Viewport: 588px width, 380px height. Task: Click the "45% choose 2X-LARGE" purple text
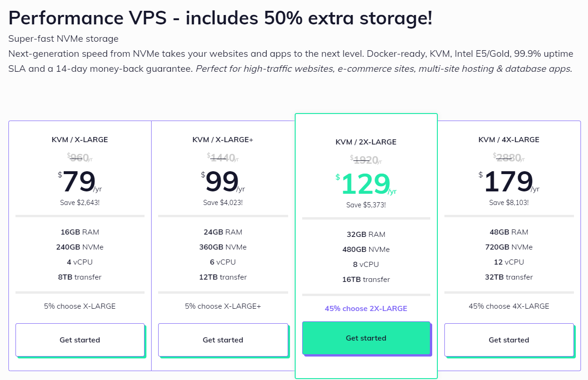[x=366, y=309]
